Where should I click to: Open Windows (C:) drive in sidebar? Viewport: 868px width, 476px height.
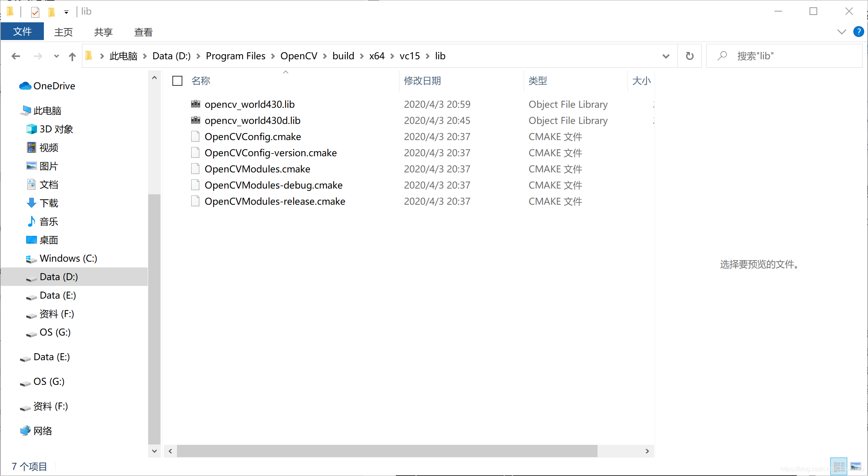[62, 258]
